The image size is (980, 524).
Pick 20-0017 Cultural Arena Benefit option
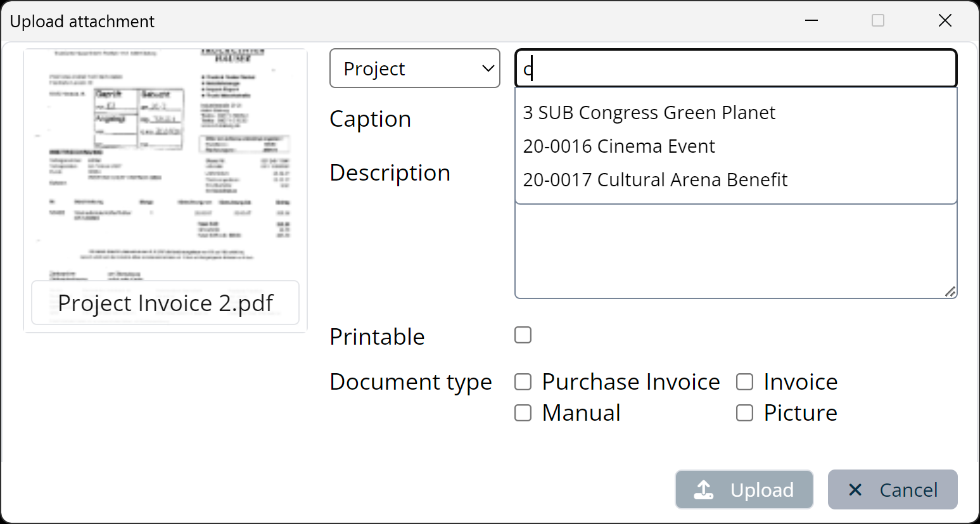(655, 180)
